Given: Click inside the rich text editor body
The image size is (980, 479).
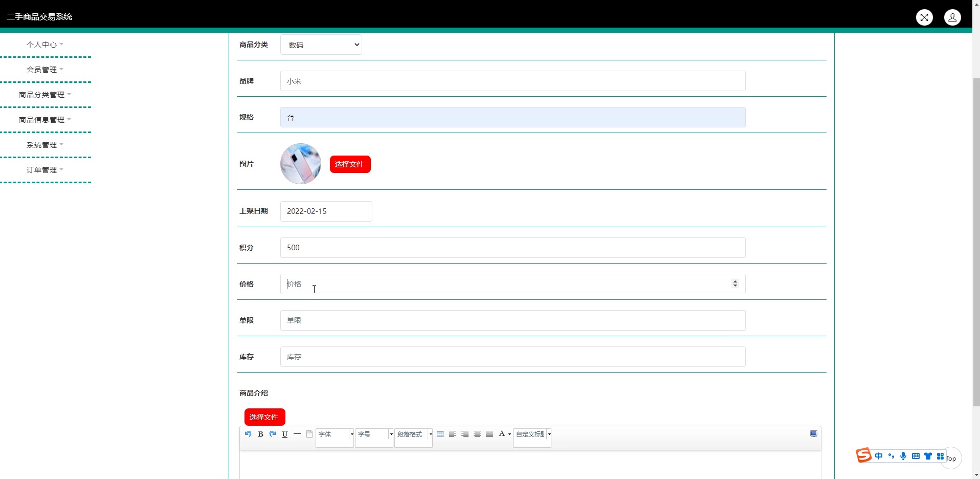Looking at the screenshot, I should (530, 465).
